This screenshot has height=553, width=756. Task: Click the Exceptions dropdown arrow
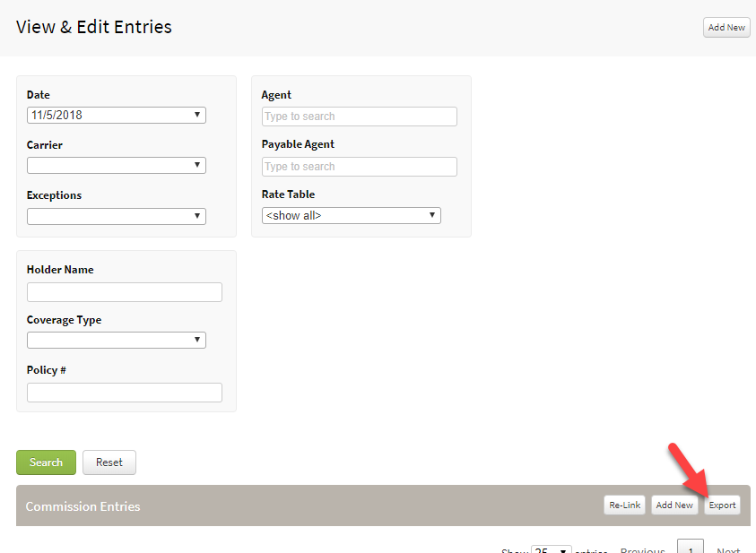(x=197, y=215)
